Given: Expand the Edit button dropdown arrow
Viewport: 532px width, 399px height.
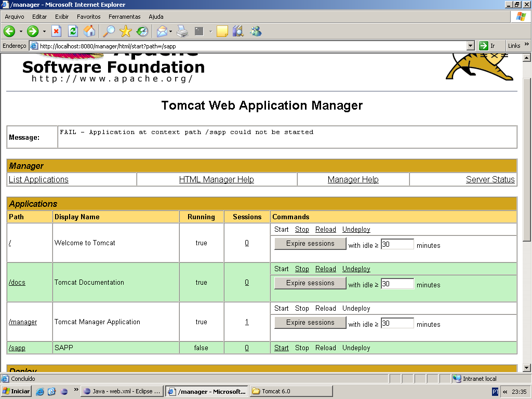Looking at the screenshot, I should (x=210, y=32).
